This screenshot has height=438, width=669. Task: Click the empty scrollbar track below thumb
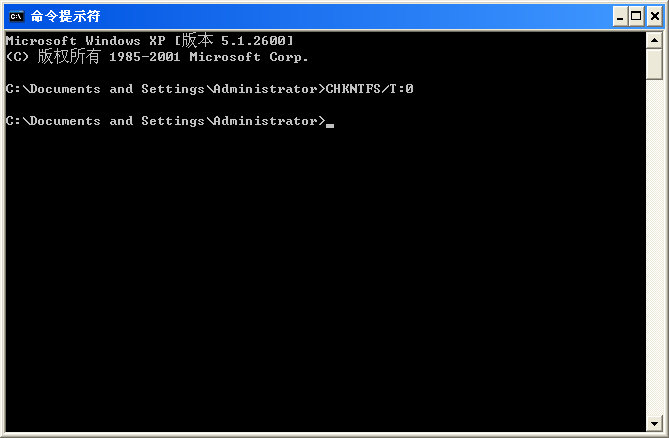[655, 250]
